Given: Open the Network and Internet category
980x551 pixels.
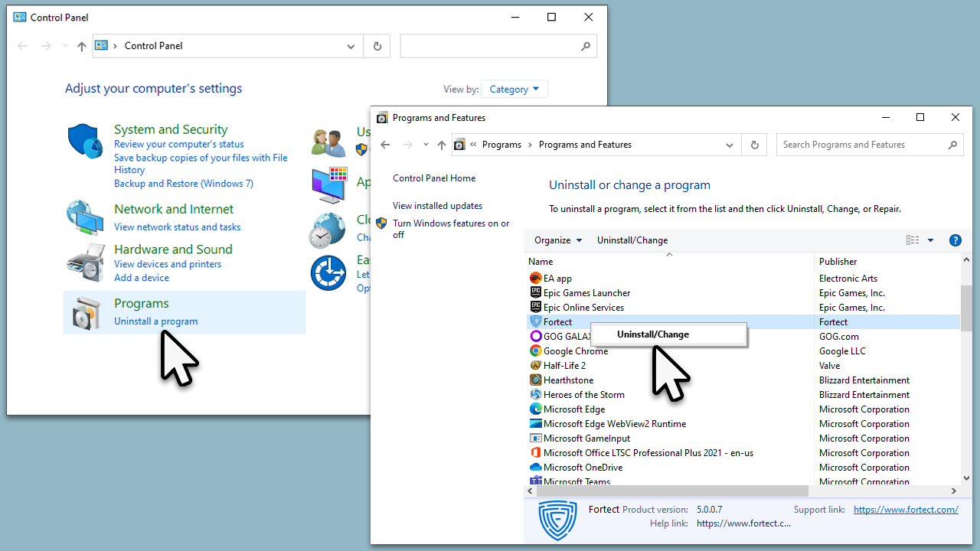Looking at the screenshot, I should click(x=174, y=209).
